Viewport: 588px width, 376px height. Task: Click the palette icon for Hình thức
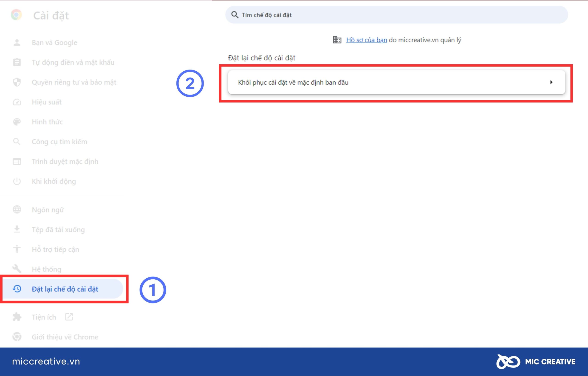pyautogui.click(x=17, y=122)
